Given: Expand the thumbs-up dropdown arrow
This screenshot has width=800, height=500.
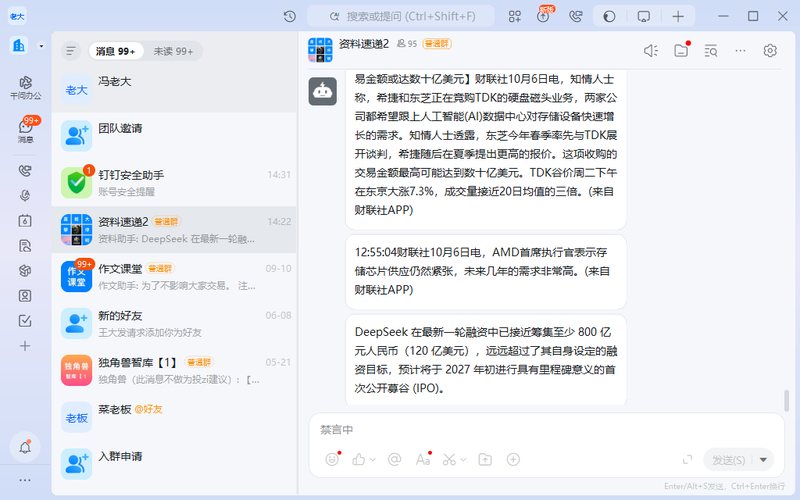Looking at the screenshot, I should tap(372, 460).
